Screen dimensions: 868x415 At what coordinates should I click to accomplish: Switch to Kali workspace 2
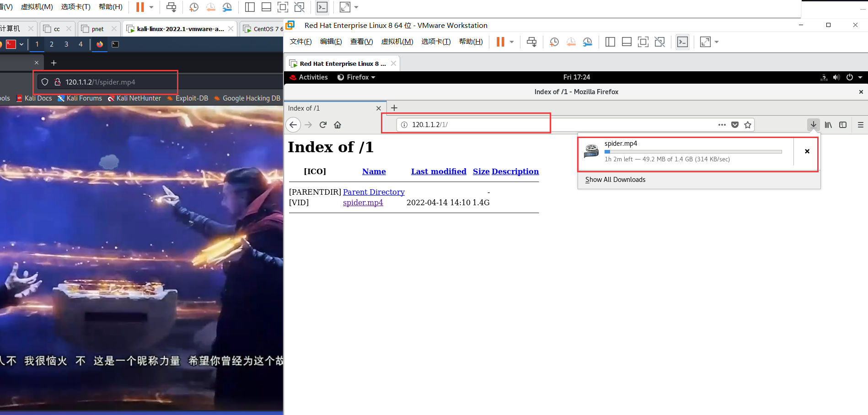(52, 44)
